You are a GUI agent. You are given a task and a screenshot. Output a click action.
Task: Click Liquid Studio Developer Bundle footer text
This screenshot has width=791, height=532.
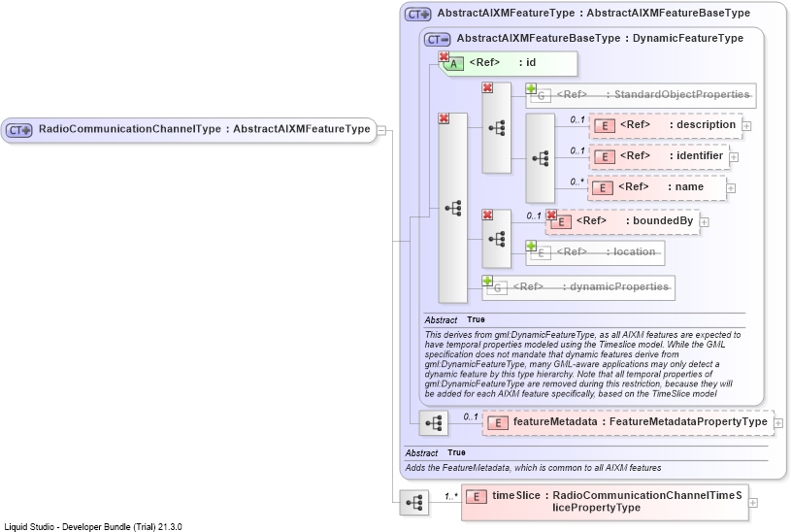pyautogui.click(x=93, y=527)
